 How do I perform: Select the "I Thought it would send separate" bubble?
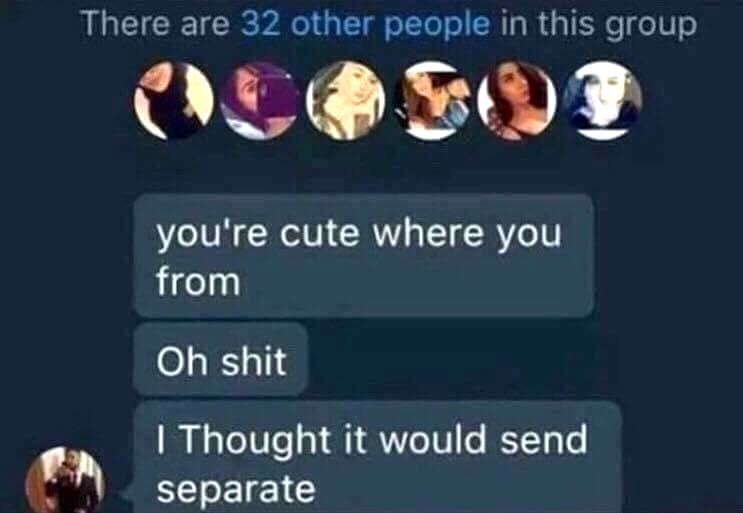tap(378, 458)
